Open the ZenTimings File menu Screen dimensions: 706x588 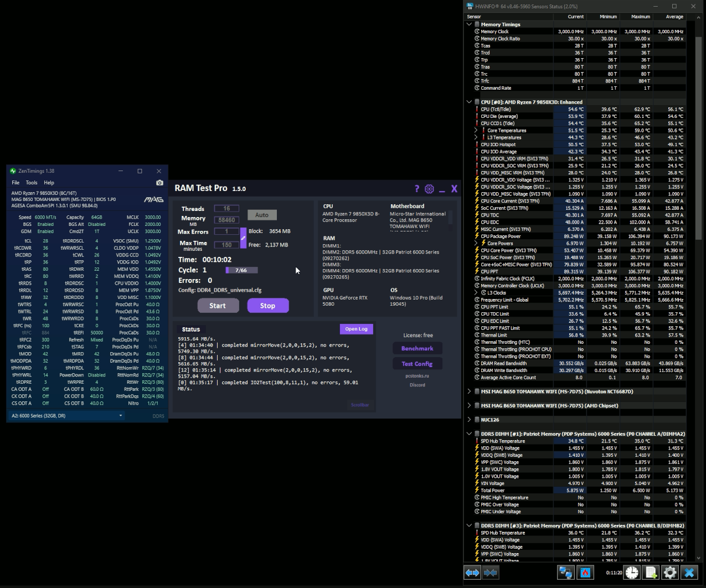point(16,182)
